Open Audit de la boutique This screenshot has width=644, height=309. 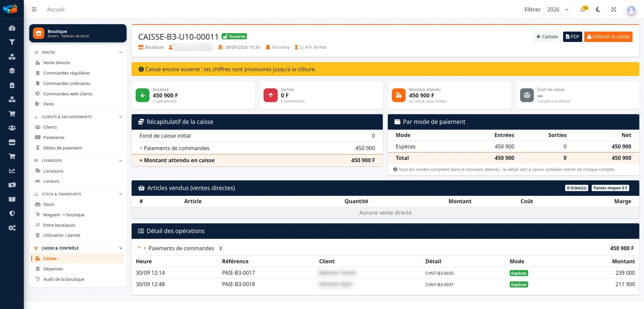click(x=63, y=279)
